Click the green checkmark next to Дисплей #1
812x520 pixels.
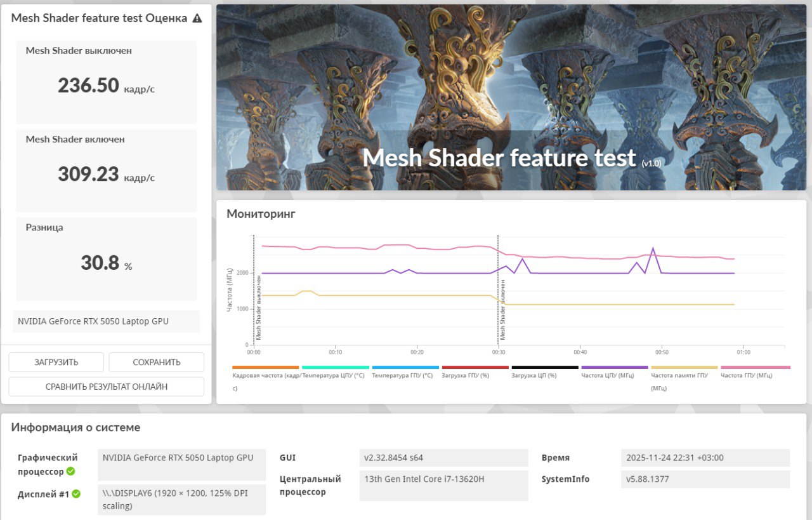pos(76,493)
